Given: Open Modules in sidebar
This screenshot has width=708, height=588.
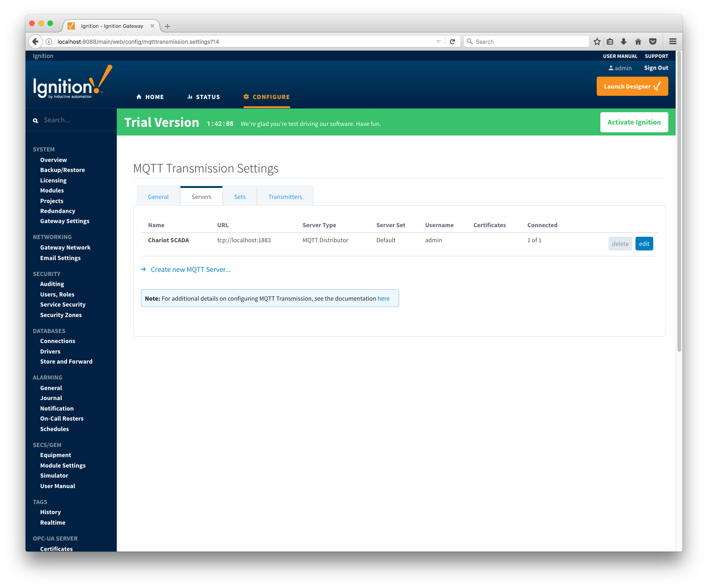Looking at the screenshot, I should click(52, 191).
